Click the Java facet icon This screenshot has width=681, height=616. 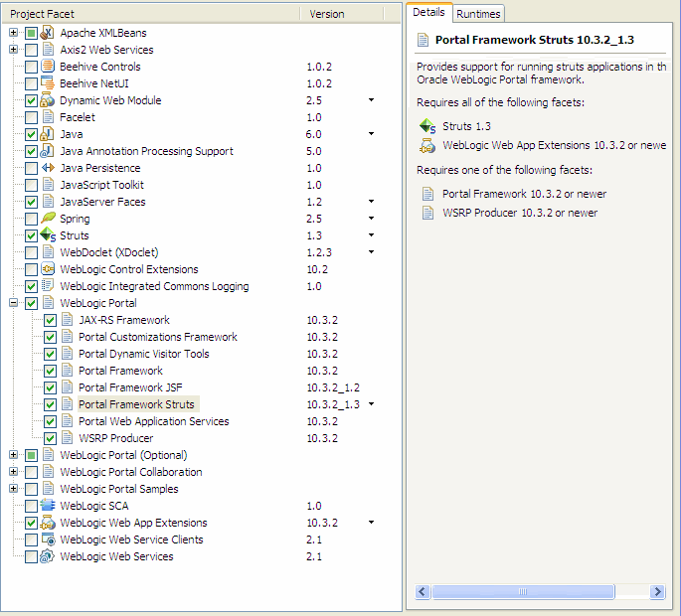click(x=48, y=134)
